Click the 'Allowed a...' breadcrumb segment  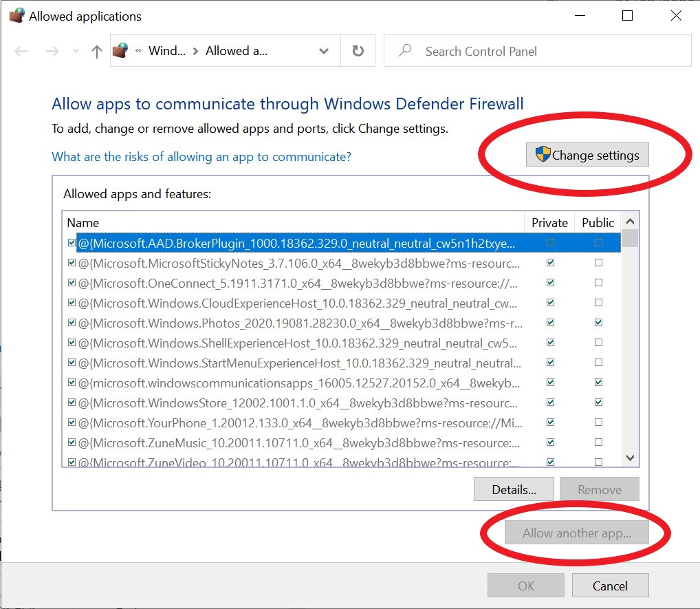pos(237,51)
